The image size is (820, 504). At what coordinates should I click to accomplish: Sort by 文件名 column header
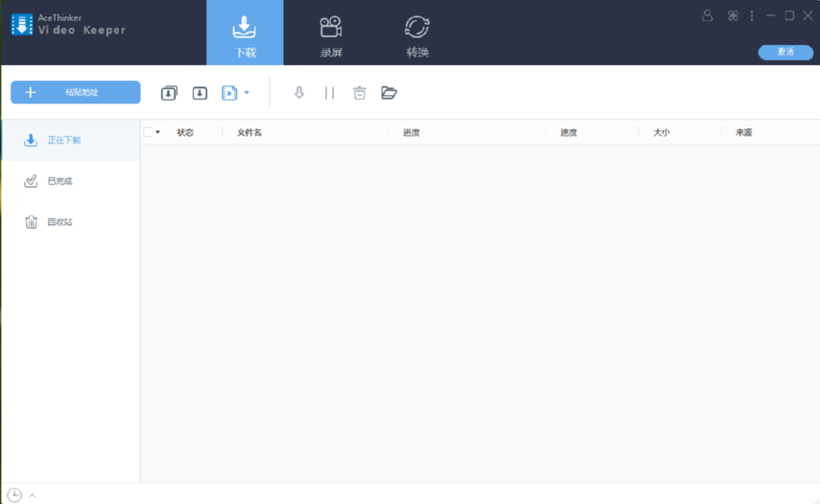point(250,132)
